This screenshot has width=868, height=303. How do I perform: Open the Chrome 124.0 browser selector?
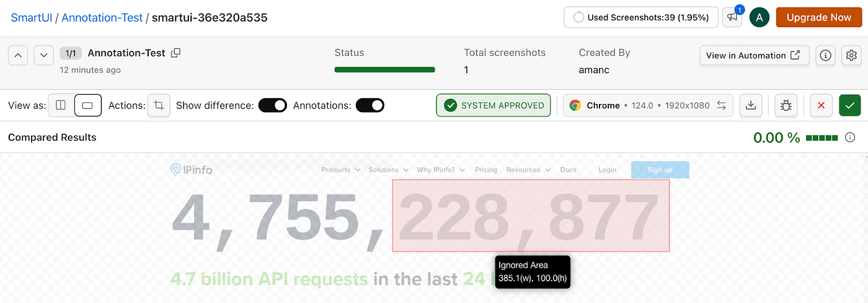click(648, 105)
